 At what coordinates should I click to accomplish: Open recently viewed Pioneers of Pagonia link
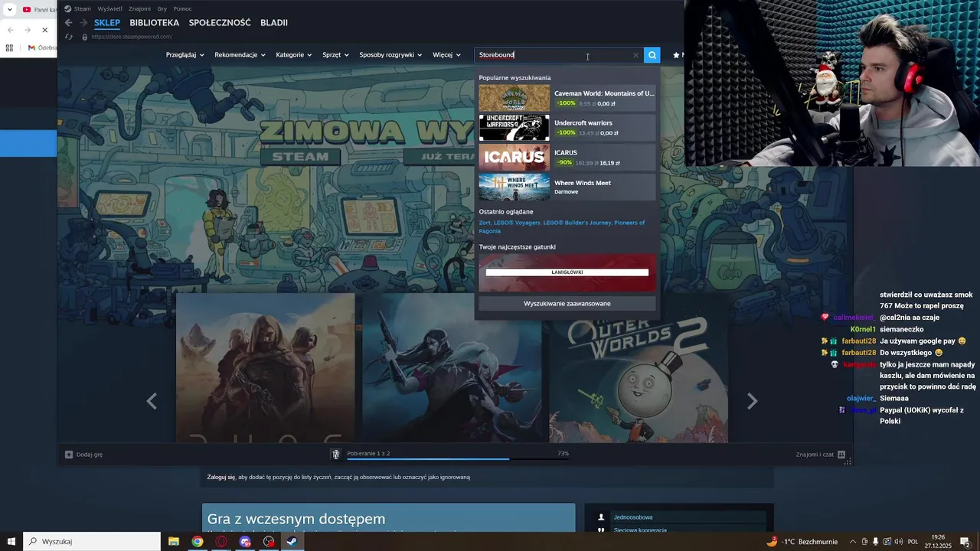[562, 227]
